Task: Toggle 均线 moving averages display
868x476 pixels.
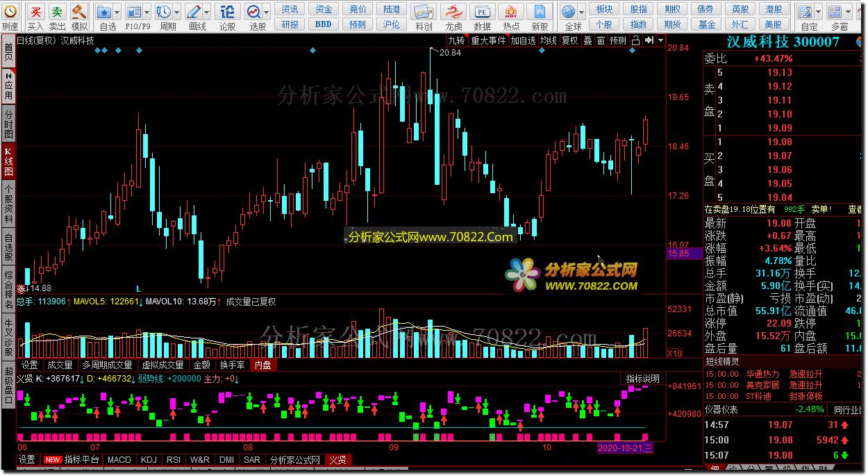Action: pos(549,40)
